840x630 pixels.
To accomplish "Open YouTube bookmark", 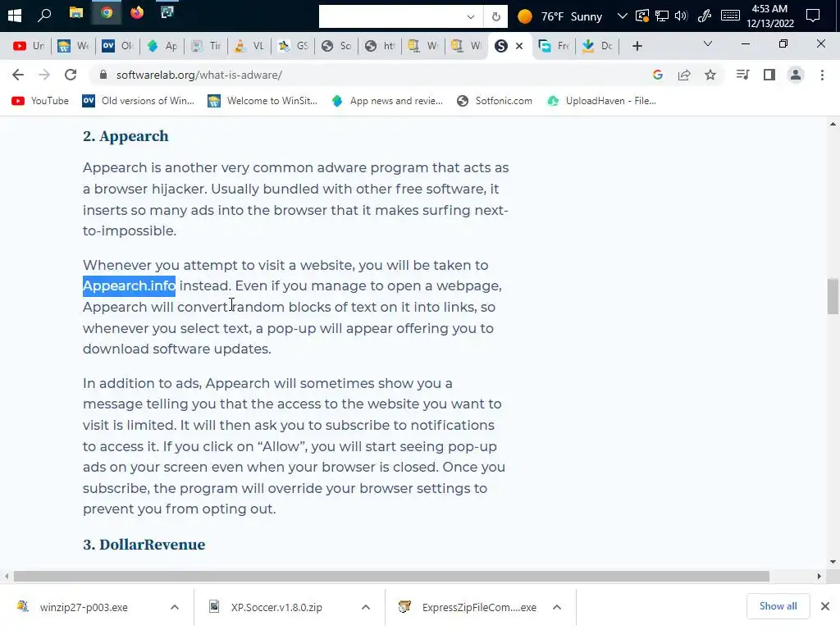I will pyautogui.click(x=40, y=101).
